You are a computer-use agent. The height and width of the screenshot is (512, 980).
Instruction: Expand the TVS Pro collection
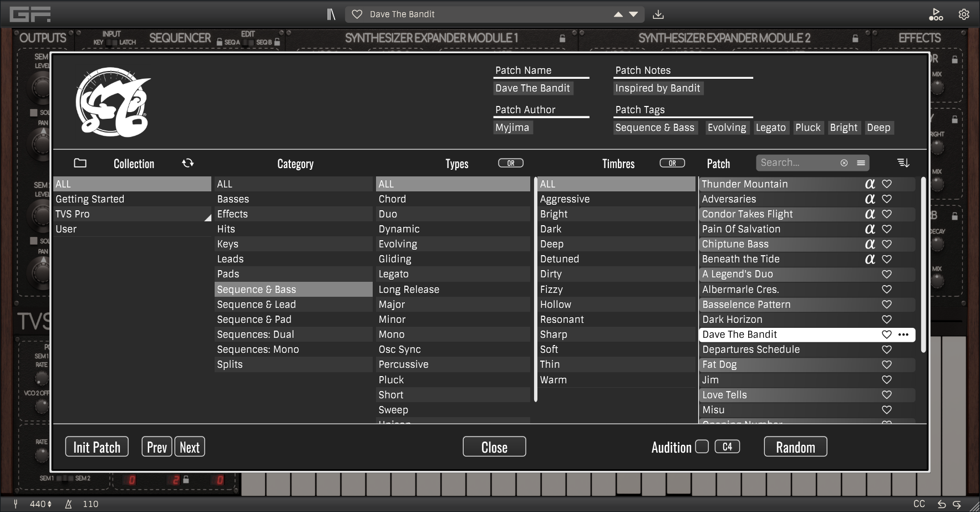click(x=207, y=217)
